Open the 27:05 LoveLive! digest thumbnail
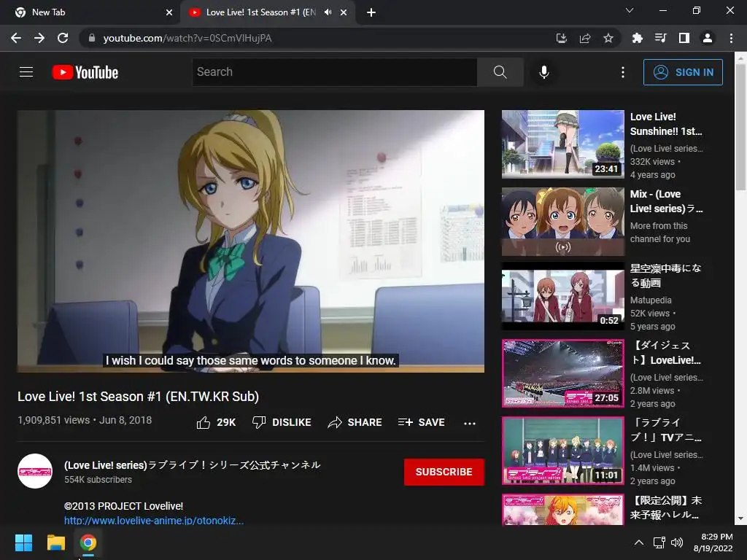747x560 pixels. [x=562, y=373]
